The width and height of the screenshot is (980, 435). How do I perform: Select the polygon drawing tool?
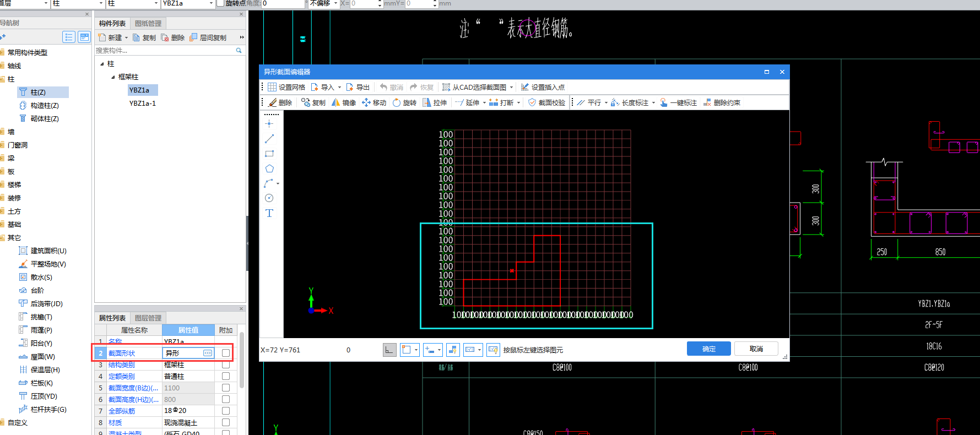coord(269,168)
